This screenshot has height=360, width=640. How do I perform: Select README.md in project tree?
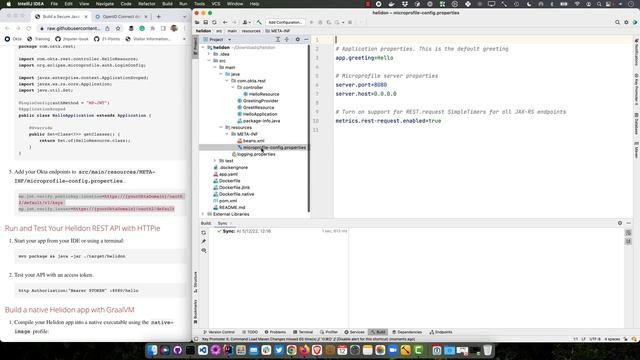point(229,207)
